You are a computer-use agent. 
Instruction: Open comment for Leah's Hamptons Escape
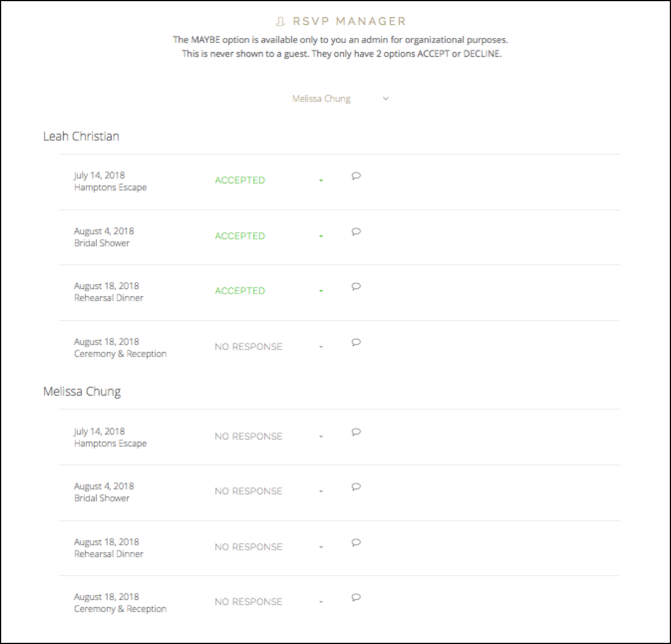(356, 176)
